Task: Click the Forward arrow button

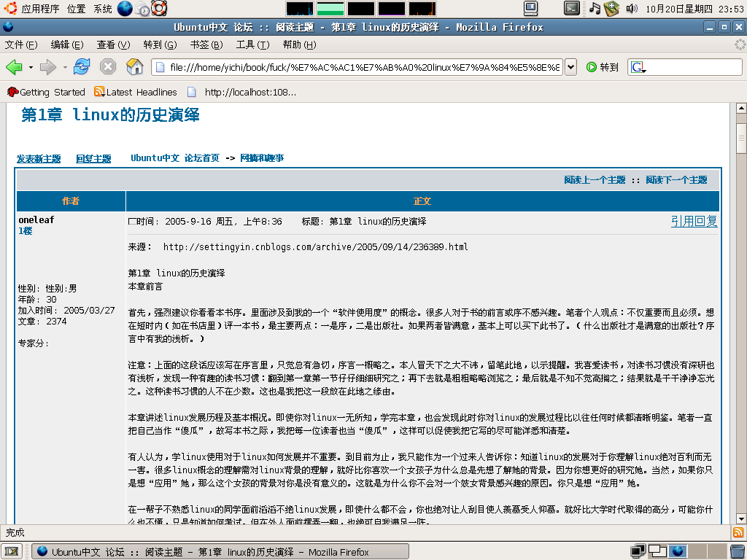Action: click(x=48, y=67)
